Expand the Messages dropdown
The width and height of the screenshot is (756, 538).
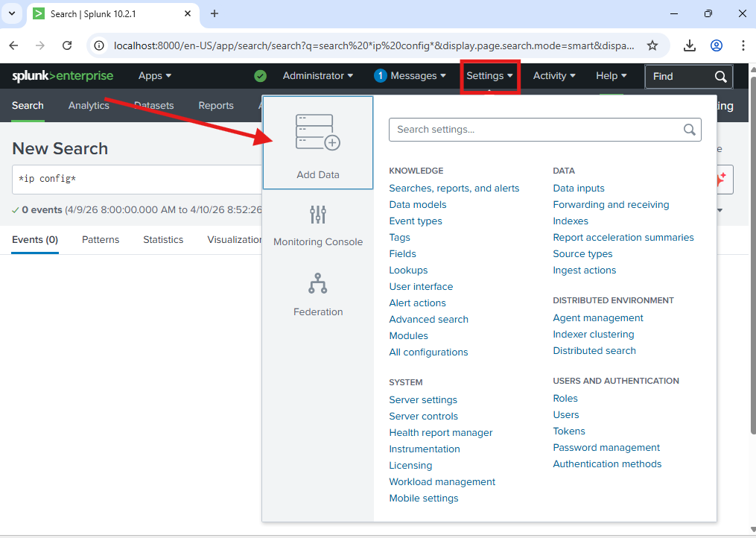pos(418,76)
